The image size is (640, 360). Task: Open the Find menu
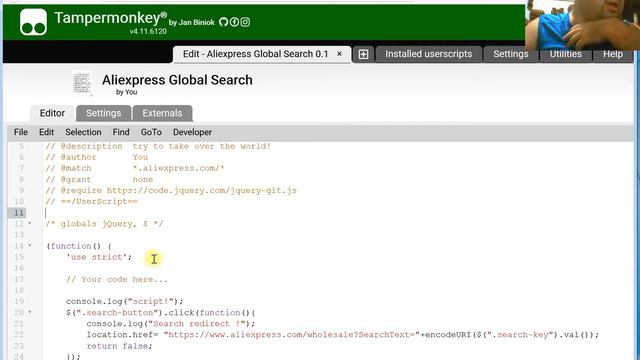(121, 132)
